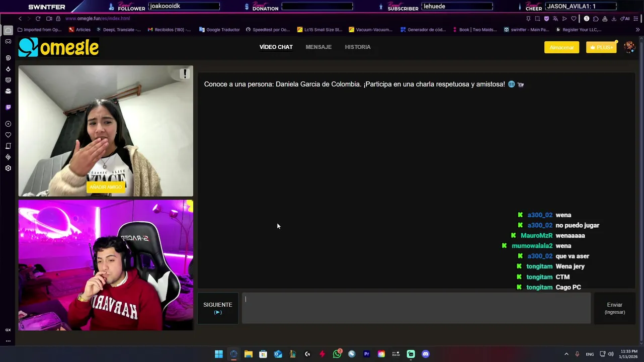Click the report exclamation icon on stranger video
Image resolution: width=644 pixels, height=362 pixels.
[x=185, y=74]
